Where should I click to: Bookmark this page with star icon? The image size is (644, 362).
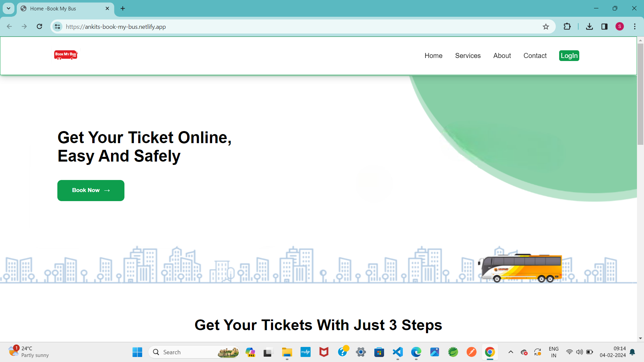pyautogui.click(x=546, y=27)
